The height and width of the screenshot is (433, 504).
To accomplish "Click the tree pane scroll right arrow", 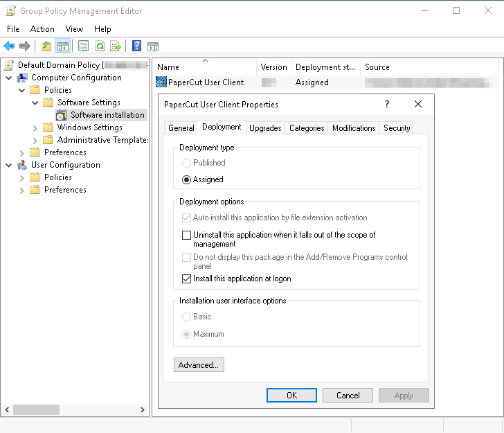I will click(x=143, y=409).
